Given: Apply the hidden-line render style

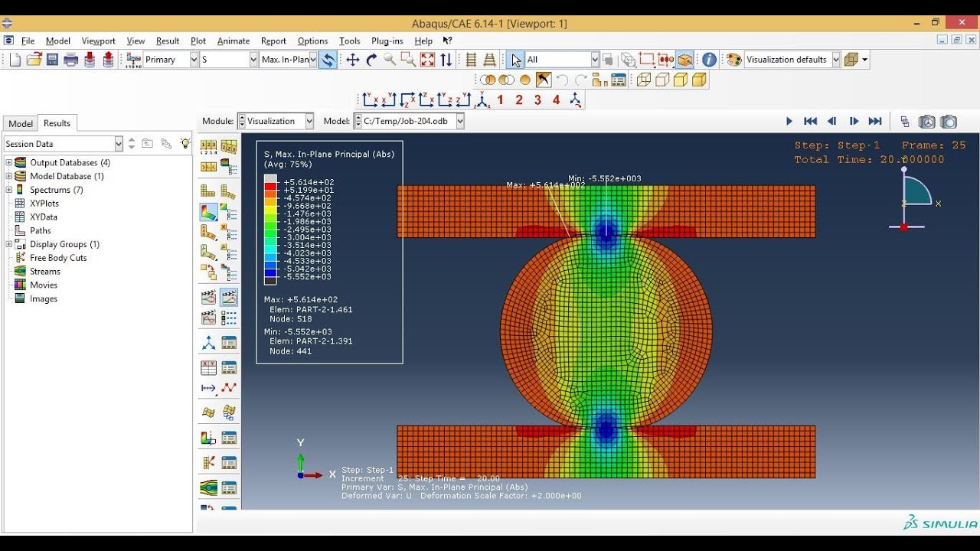Looking at the screenshot, I should (x=662, y=80).
